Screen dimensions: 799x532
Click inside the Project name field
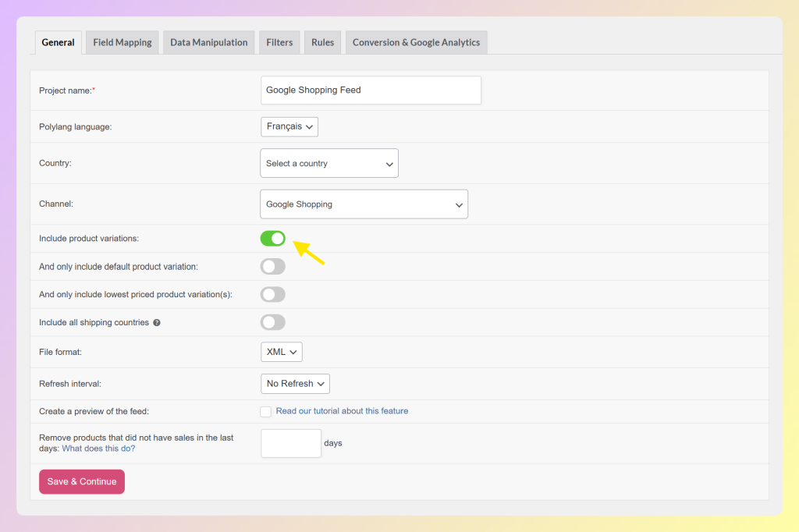371,90
